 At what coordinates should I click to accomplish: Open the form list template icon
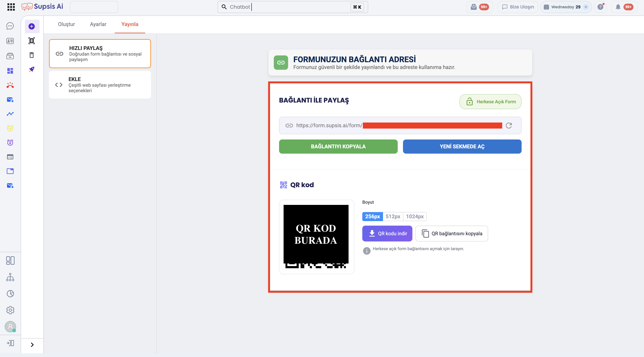31,41
